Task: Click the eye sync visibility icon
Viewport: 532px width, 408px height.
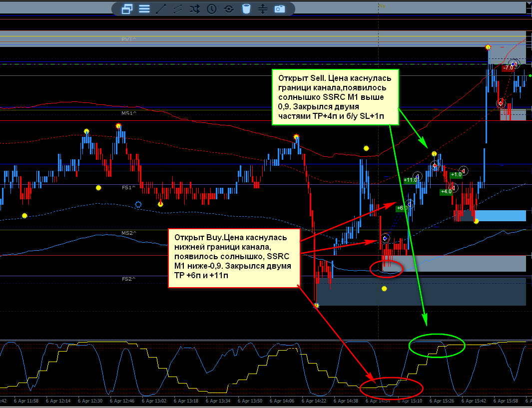Action: 229,9
